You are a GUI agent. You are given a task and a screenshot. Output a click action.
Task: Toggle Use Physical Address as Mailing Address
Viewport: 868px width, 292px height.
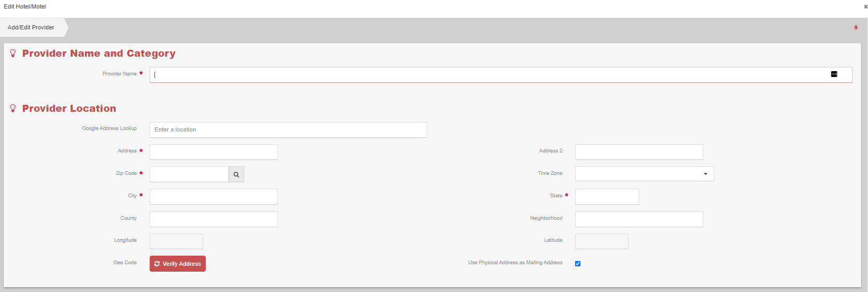point(578,264)
